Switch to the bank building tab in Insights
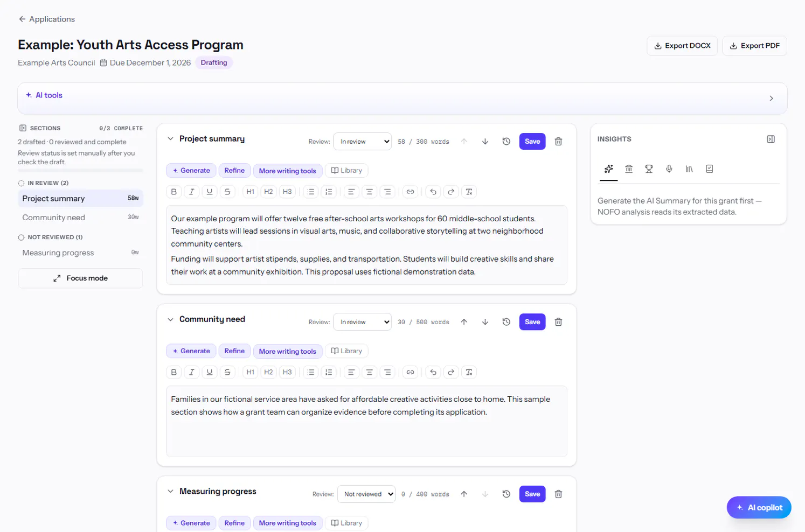 tap(629, 169)
